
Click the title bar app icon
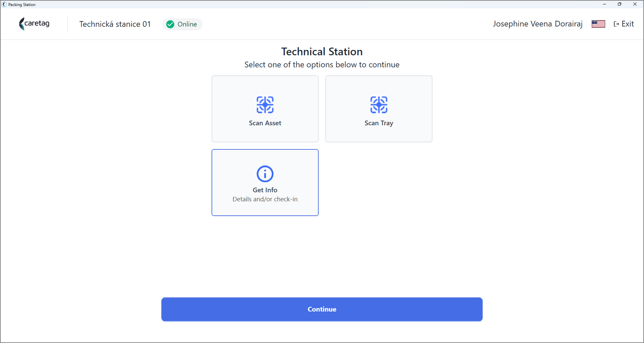point(4,4)
